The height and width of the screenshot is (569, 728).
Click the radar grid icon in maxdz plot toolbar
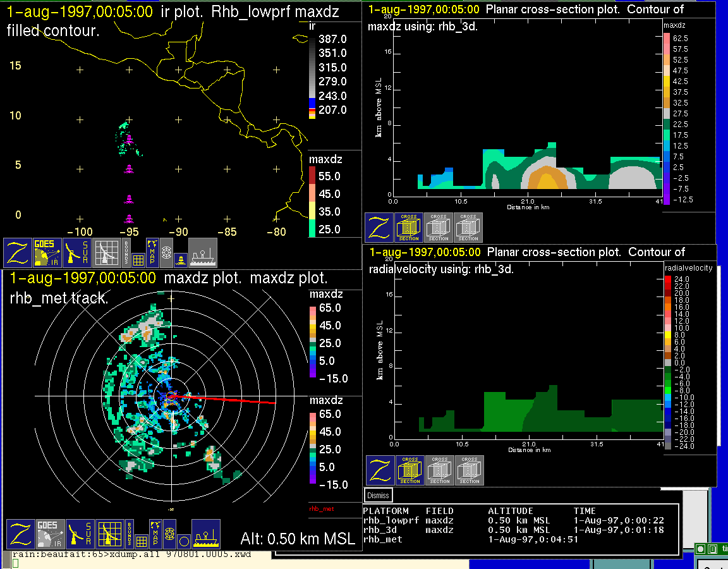tap(109, 534)
